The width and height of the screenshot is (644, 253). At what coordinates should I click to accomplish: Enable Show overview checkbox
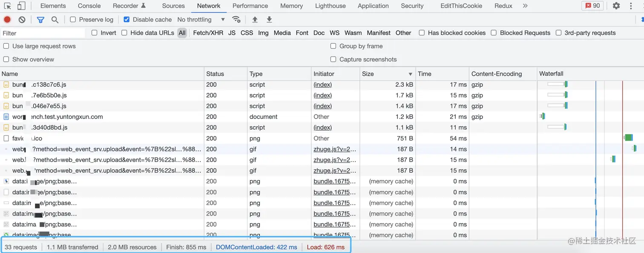[6, 59]
